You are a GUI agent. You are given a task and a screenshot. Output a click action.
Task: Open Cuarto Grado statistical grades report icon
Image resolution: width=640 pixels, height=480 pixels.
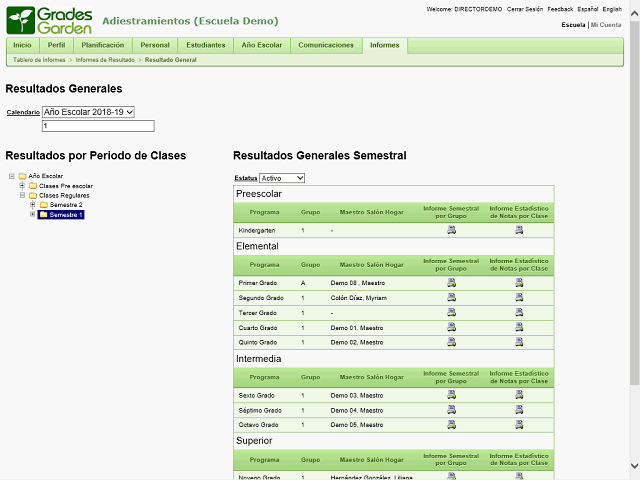[x=519, y=327]
